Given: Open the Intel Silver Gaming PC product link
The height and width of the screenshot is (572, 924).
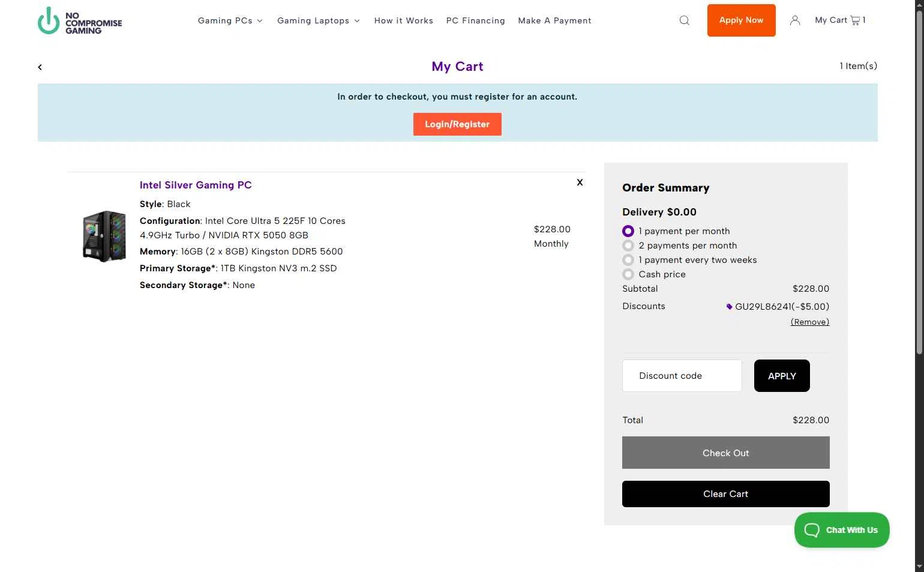Looking at the screenshot, I should (x=196, y=185).
